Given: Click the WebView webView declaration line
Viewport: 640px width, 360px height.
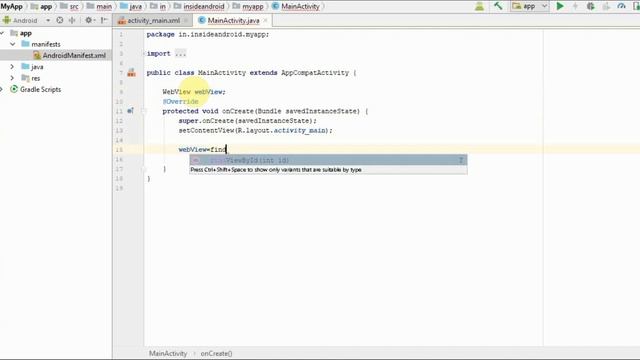Looking at the screenshot, I should click(194, 92).
